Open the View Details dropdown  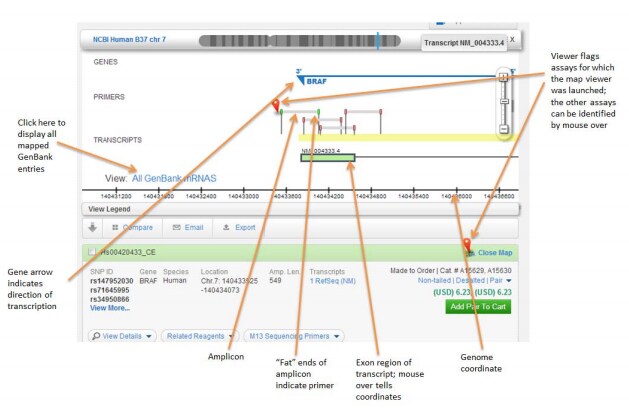click(x=122, y=336)
